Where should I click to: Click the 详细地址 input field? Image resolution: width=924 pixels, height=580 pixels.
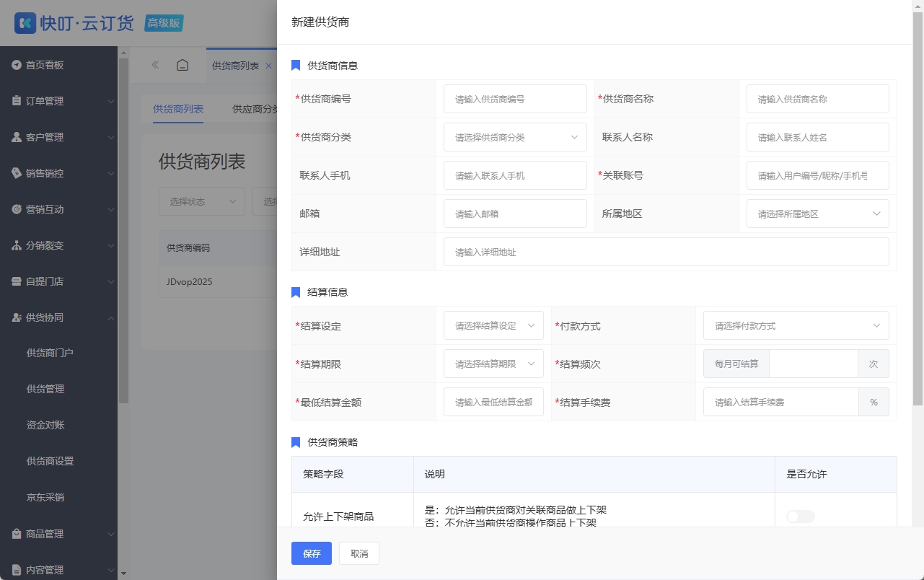tap(666, 252)
